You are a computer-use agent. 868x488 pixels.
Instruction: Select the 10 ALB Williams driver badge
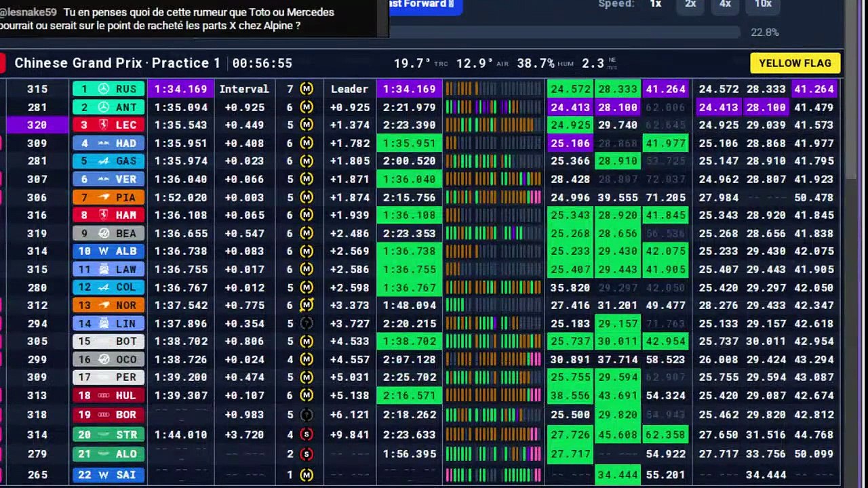click(x=108, y=251)
